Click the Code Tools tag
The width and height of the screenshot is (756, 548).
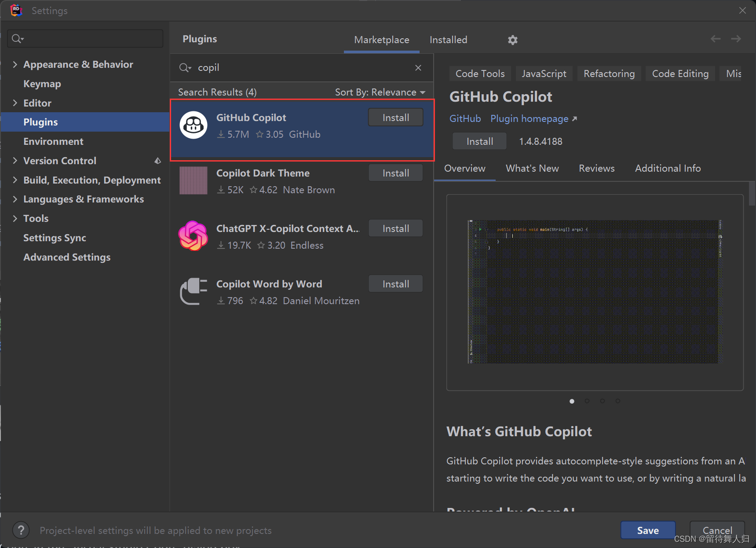(480, 74)
